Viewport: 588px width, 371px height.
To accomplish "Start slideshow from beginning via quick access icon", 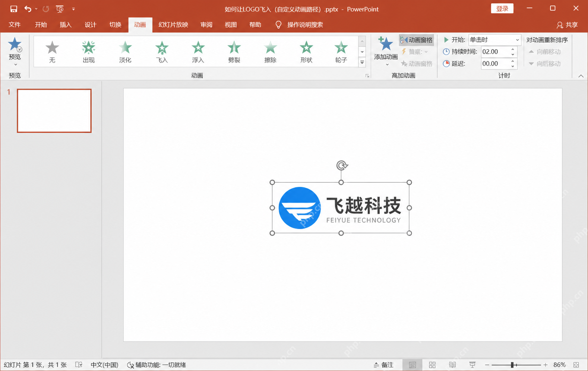I will [x=60, y=9].
